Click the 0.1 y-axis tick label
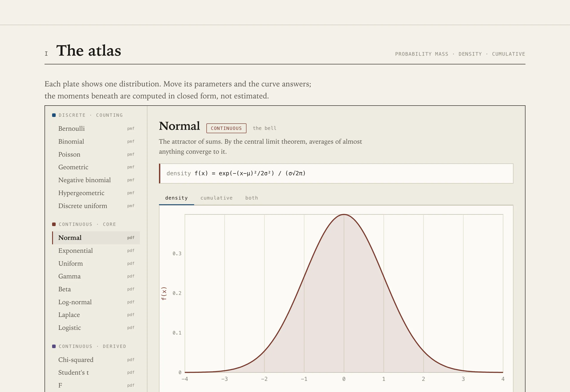 click(x=177, y=333)
